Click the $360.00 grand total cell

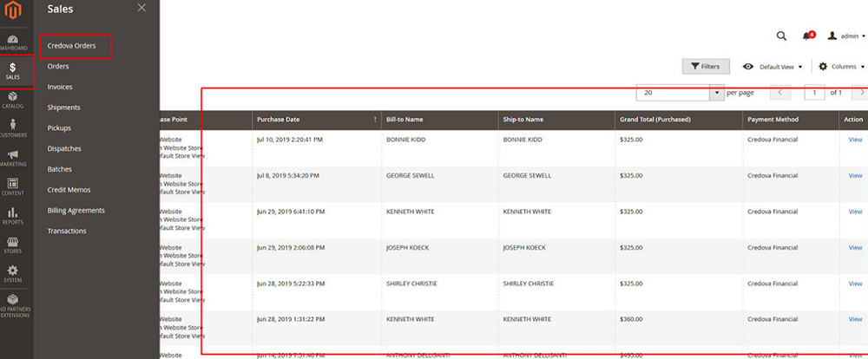coord(632,319)
